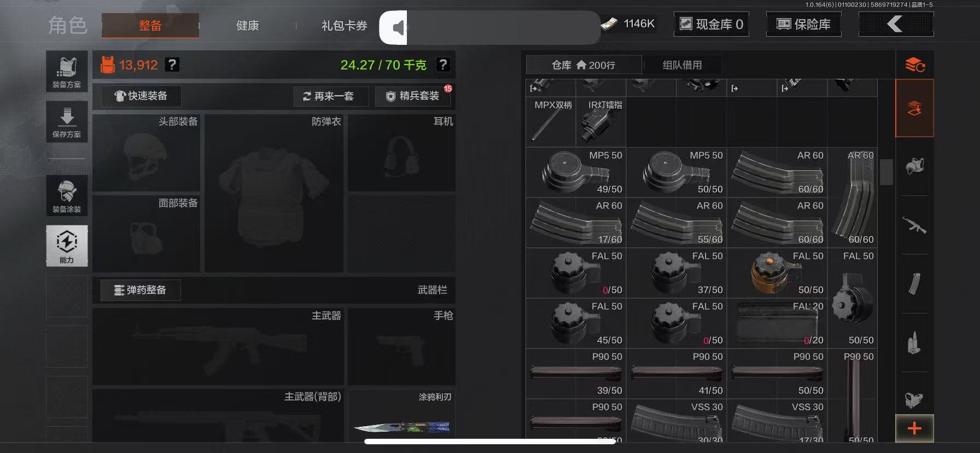Filter stash by armor vest category
This screenshot has height=453, width=980.
tap(914, 166)
